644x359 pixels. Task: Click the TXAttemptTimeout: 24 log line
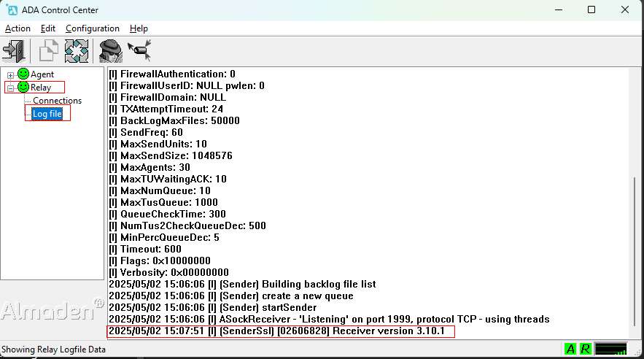click(x=166, y=109)
